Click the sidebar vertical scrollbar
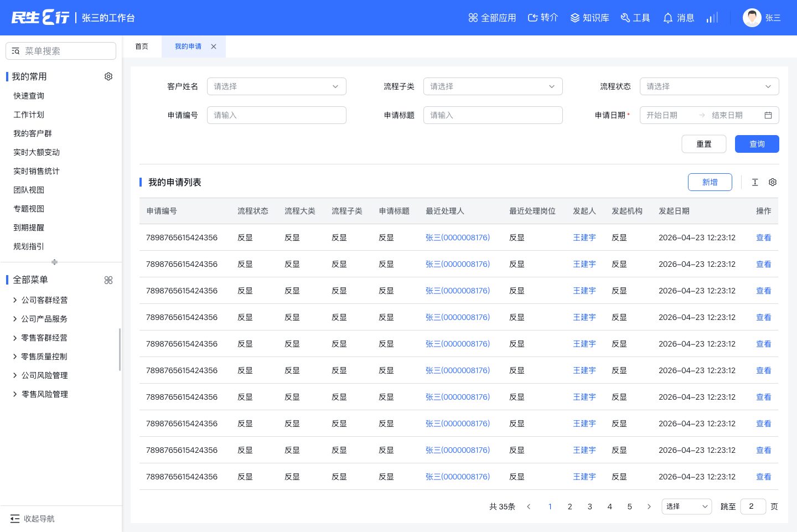Viewport: 797px width, 532px height. click(x=120, y=349)
